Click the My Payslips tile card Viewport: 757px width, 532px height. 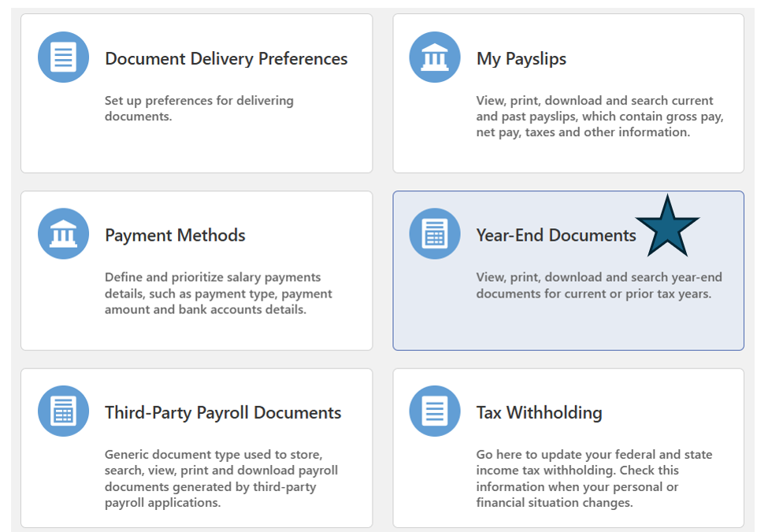point(569,93)
